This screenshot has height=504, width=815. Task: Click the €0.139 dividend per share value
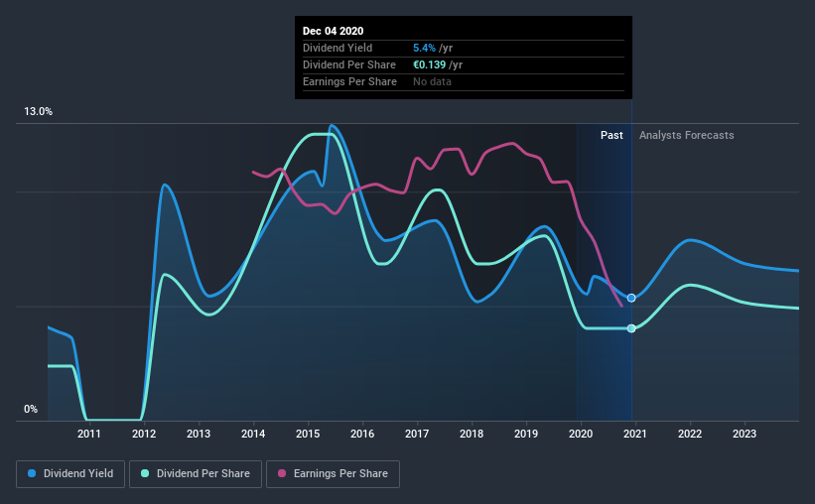pyautogui.click(x=429, y=64)
